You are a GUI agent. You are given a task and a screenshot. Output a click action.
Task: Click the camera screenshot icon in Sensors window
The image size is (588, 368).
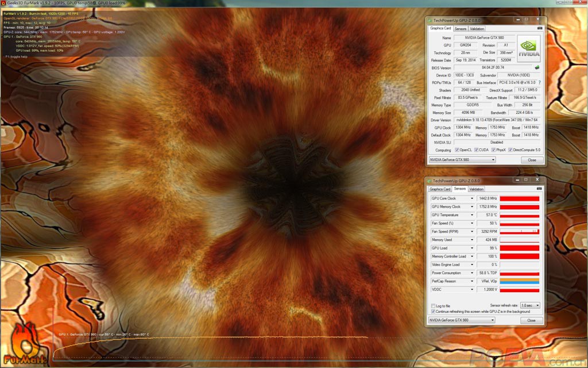539,189
